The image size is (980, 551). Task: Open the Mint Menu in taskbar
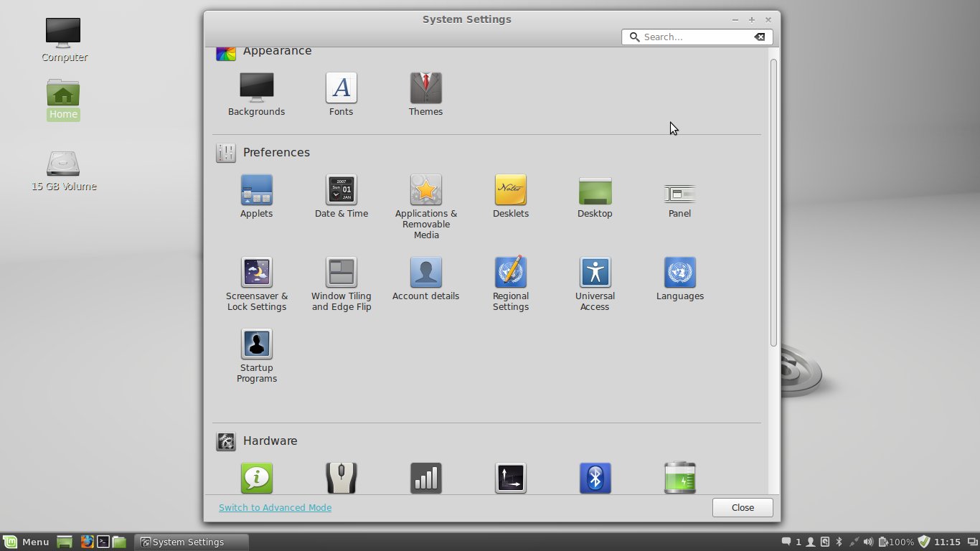(26, 542)
